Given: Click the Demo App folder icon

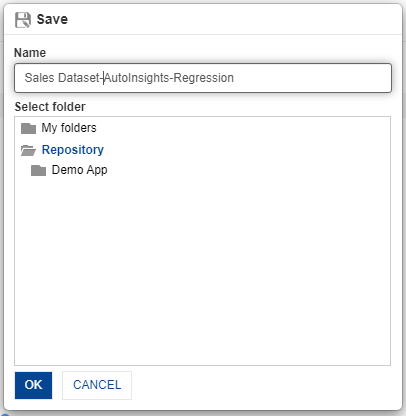Looking at the screenshot, I should click(x=38, y=170).
